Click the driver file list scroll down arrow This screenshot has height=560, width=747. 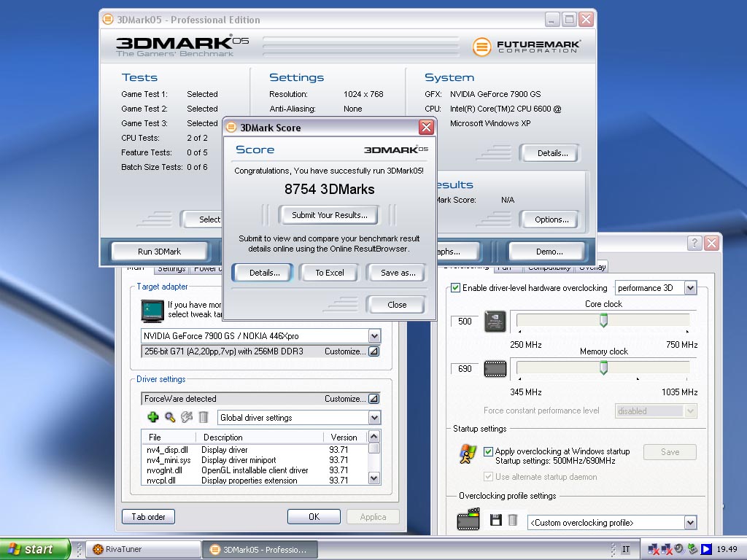click(x=374, y=478)
